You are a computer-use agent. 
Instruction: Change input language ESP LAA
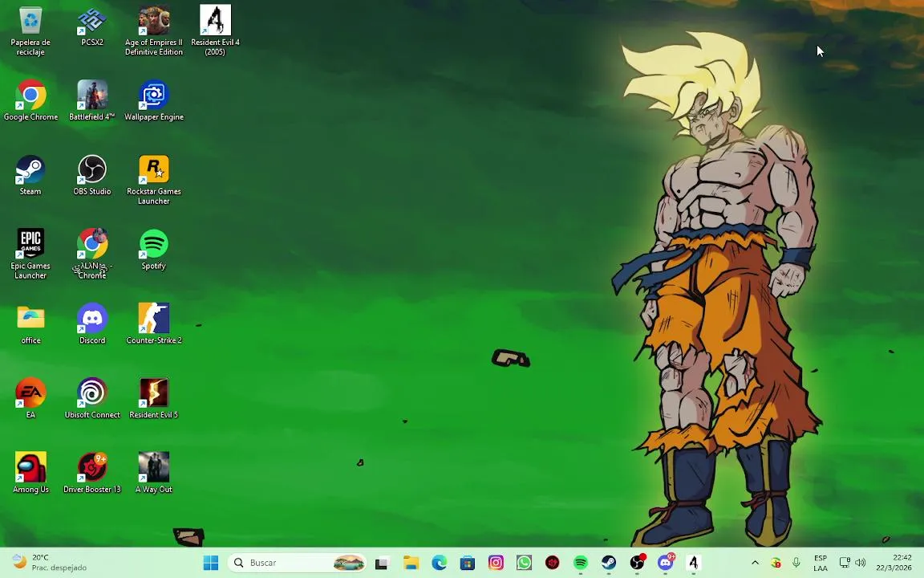tap(821, 564)
